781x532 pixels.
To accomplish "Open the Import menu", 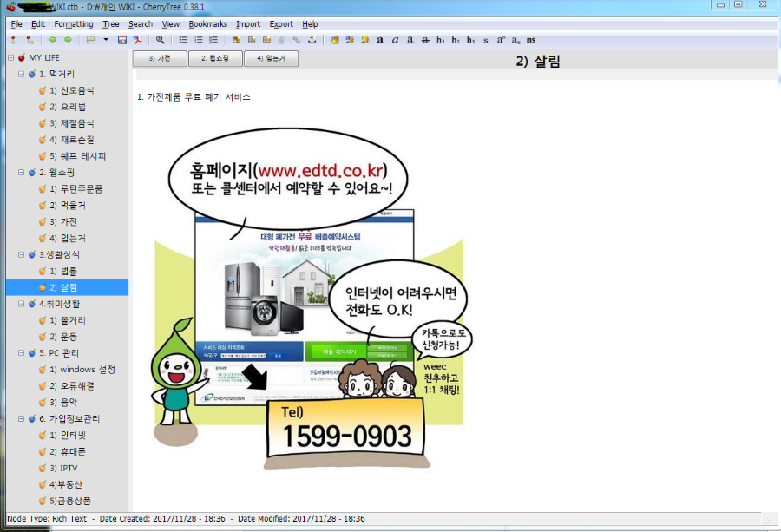I will [x=248, y=24].
